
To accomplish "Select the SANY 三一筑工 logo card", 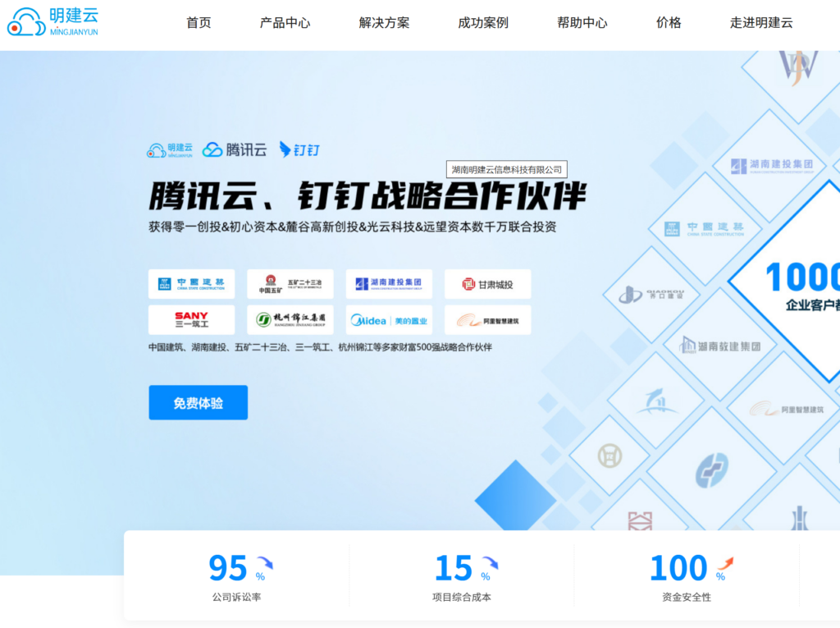I will coord(191,320).
